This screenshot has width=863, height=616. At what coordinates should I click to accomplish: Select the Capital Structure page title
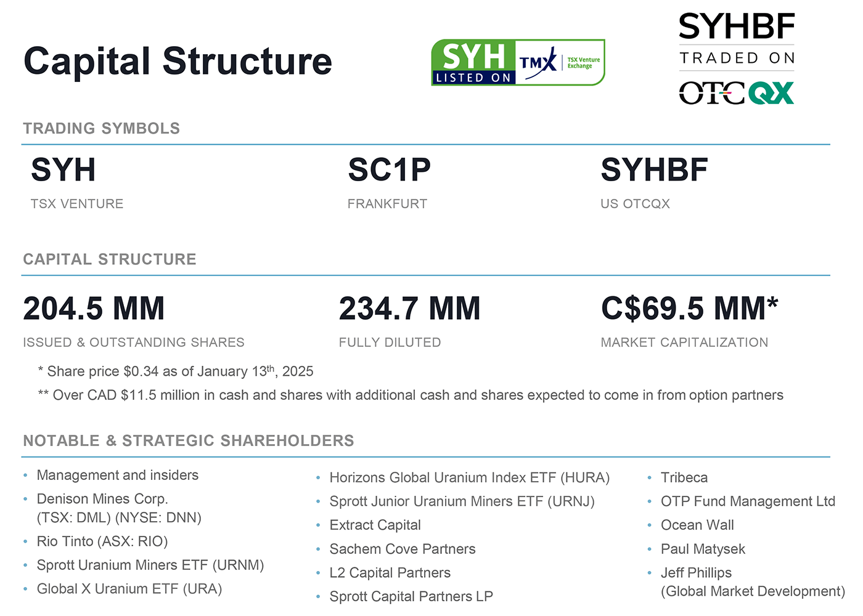(x=178, y=62)
